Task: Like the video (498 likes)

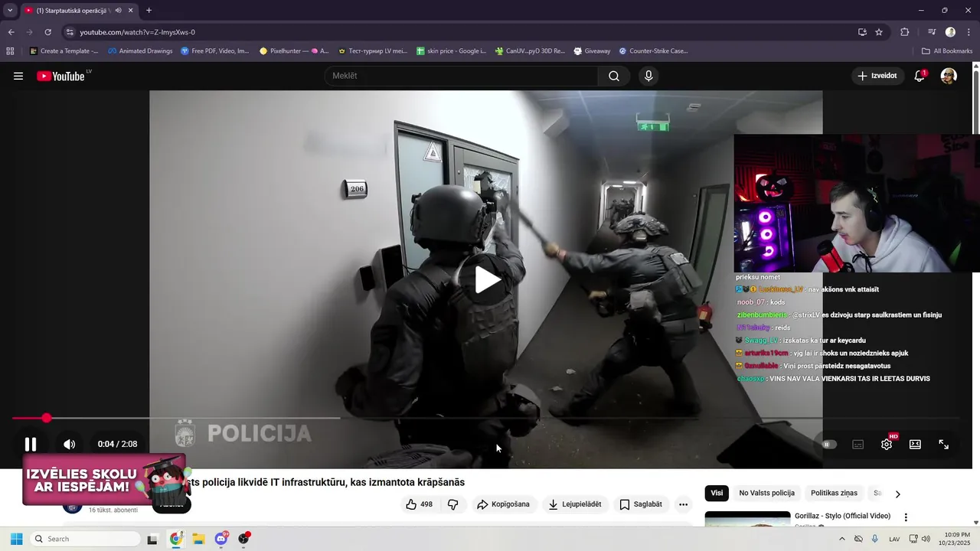Action: point(419,504)
